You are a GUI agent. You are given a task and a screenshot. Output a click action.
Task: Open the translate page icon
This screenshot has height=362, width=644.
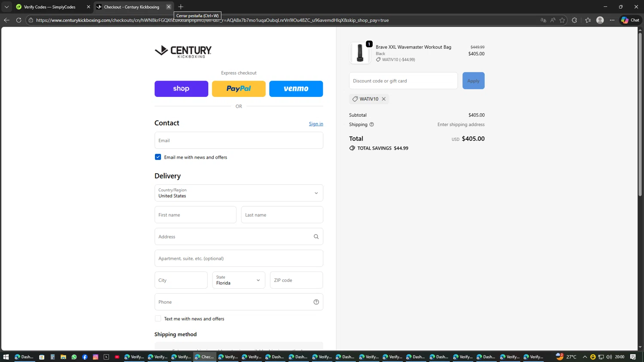pyautogui.click(x=543, y=20)
